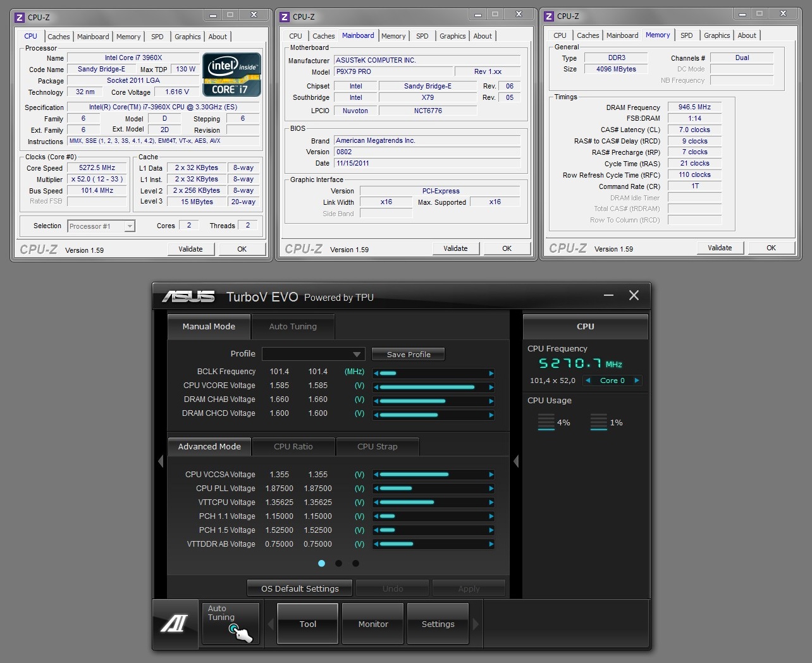Click Save Profile button
Image resolution: width=812 pixels, height=663 pixels.
(408, 354)
